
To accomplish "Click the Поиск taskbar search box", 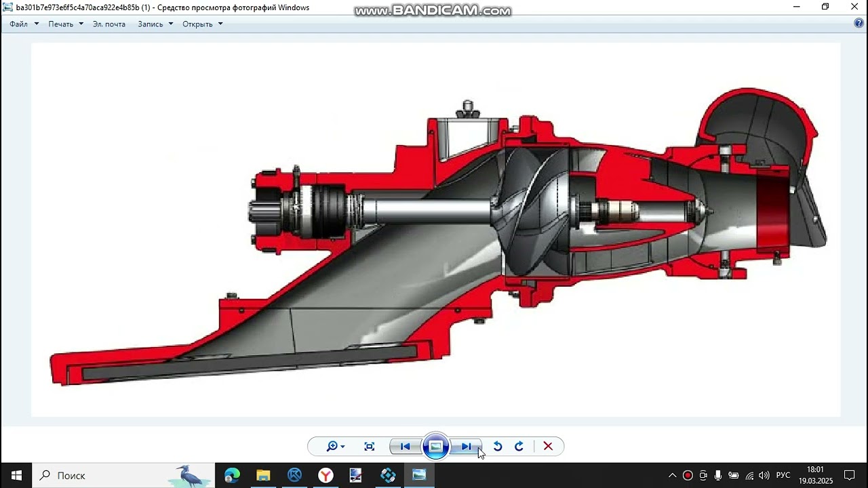I will click(x=124, y=475).
